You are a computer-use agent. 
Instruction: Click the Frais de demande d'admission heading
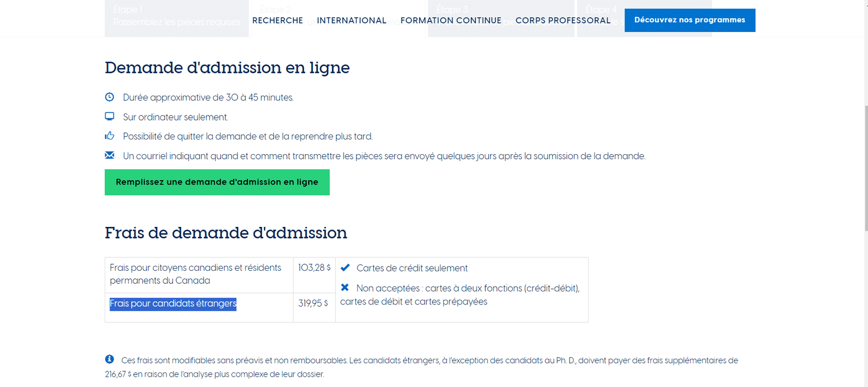click(226, 233)
